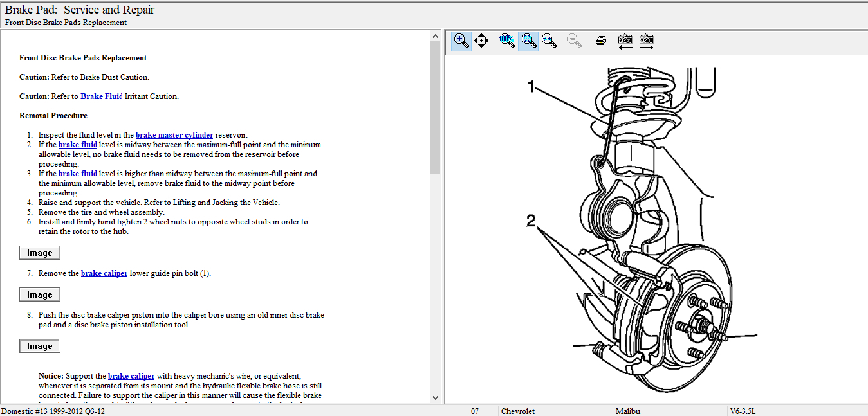The height and width of the screenshot is (416, 868).
Task: Click the Image button below step 8
Action: [x=40, y=346]
